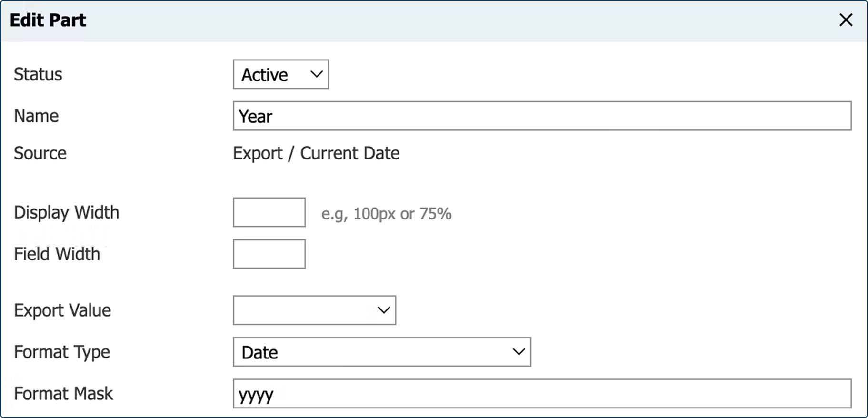Click the Status field label

(x=38, y=74)
